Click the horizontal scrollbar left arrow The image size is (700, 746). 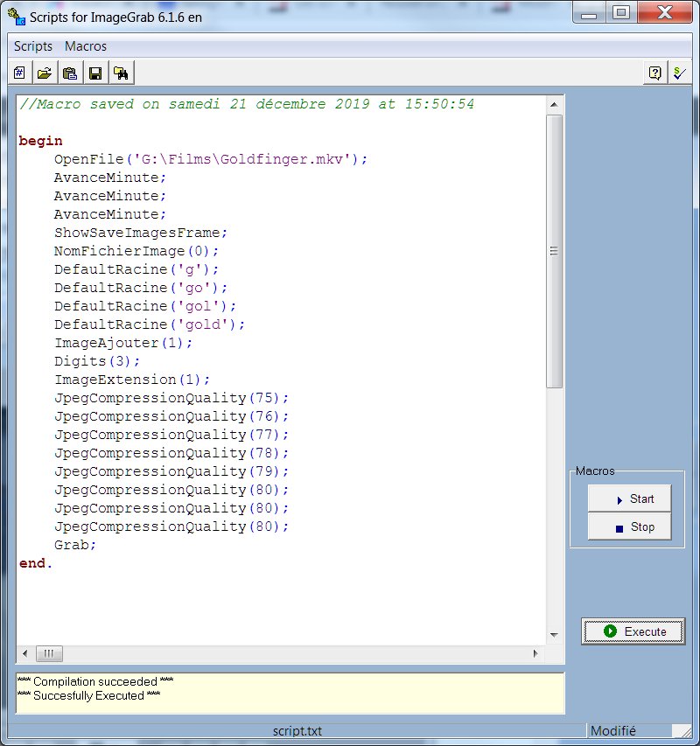click(x=24, y=653)
